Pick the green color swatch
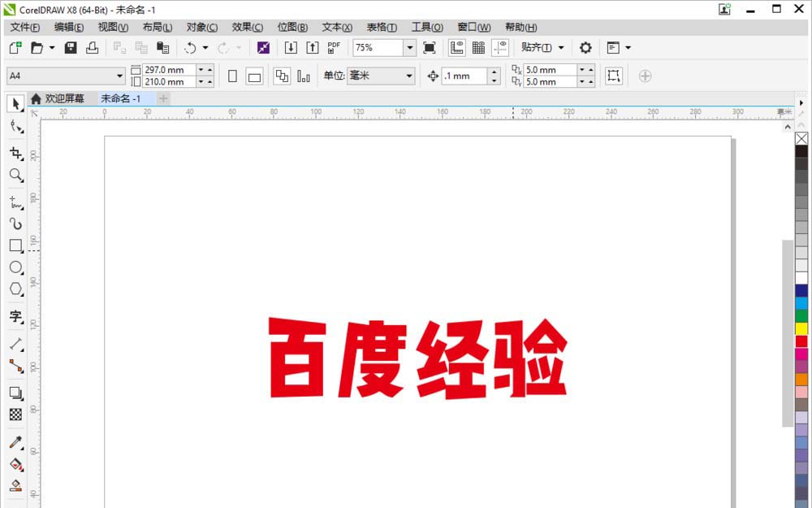 (x=801, y=315)
